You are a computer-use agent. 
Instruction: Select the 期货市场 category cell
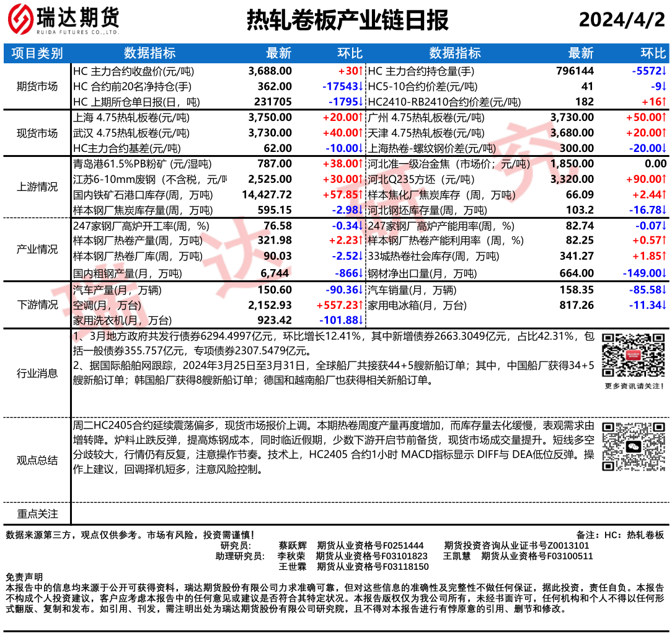pyautogui.click(x=37, y=86)
